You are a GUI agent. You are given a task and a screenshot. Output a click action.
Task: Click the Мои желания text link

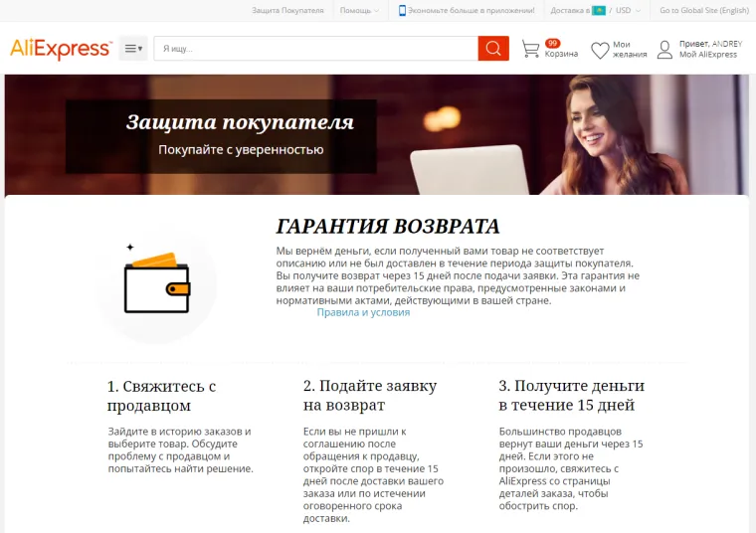pyautogui.click(x=630, y=49)
